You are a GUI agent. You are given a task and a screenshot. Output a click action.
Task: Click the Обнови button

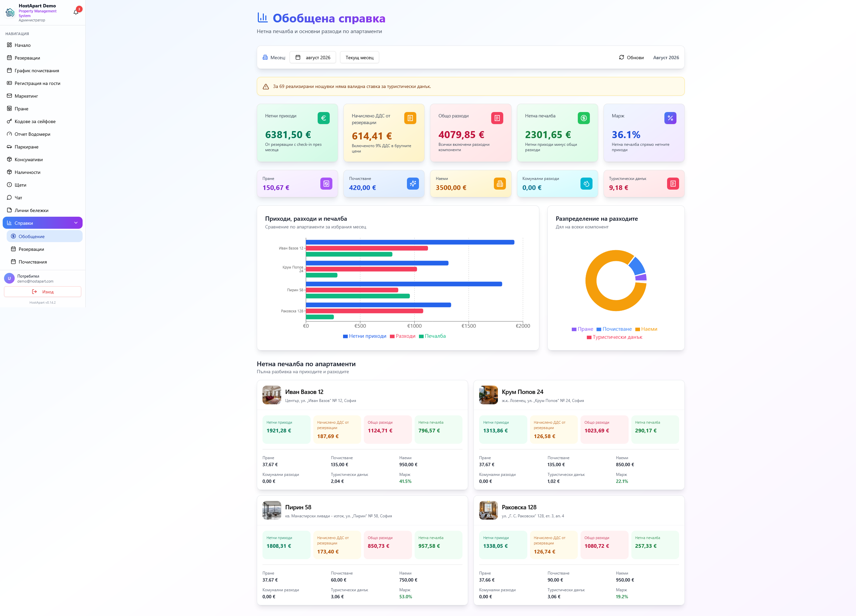[631, 58]
